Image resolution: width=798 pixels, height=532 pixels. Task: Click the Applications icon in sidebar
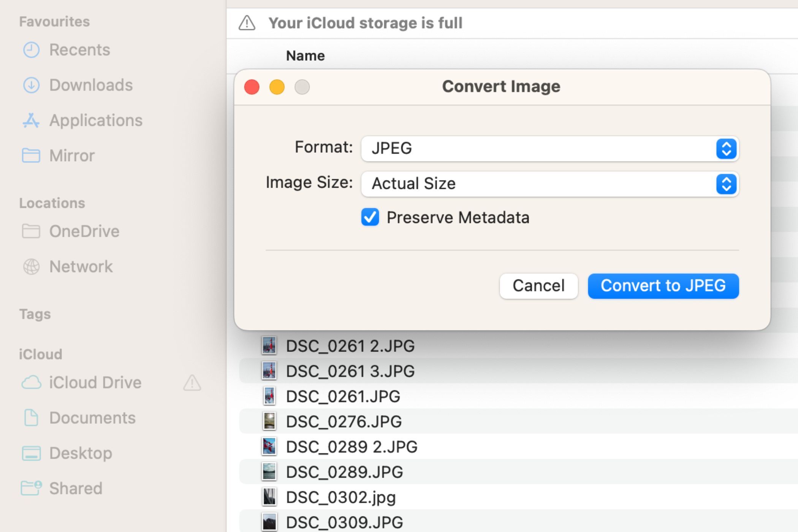pyautogui.click(x=31, y=120)
